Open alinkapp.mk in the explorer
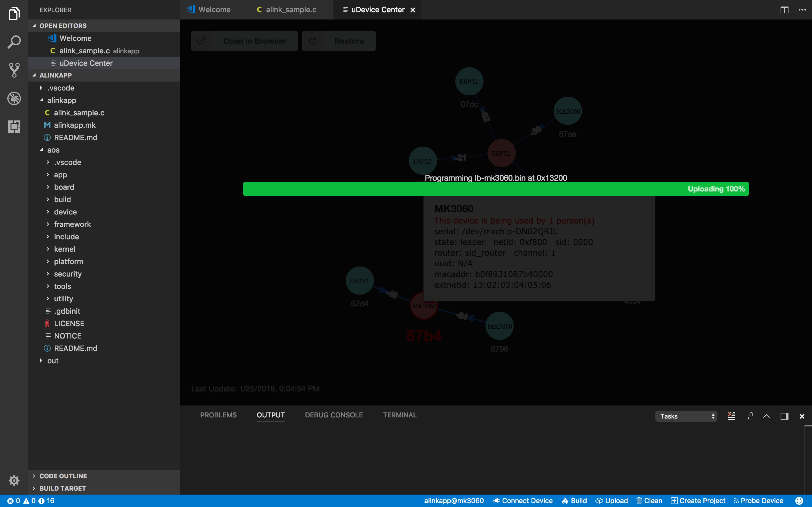Image resolution: width=812 pixels, height=507 pixels. (x=75, y=125)
